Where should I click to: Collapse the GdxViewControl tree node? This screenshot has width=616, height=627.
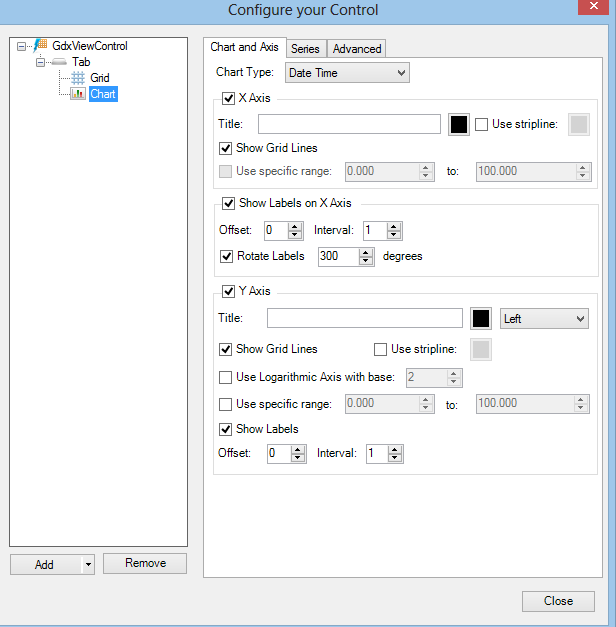tap(22, 46)
